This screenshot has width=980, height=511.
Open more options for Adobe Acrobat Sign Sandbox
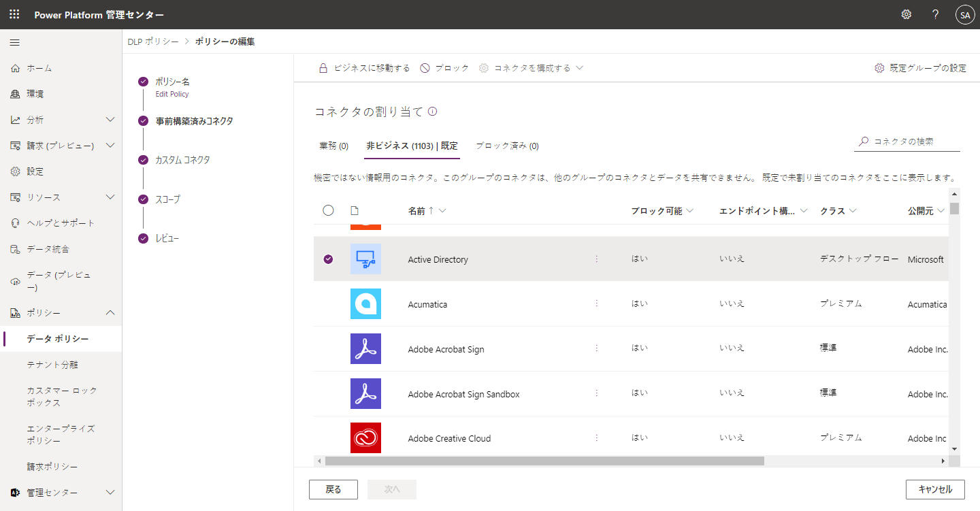[597, 393]
